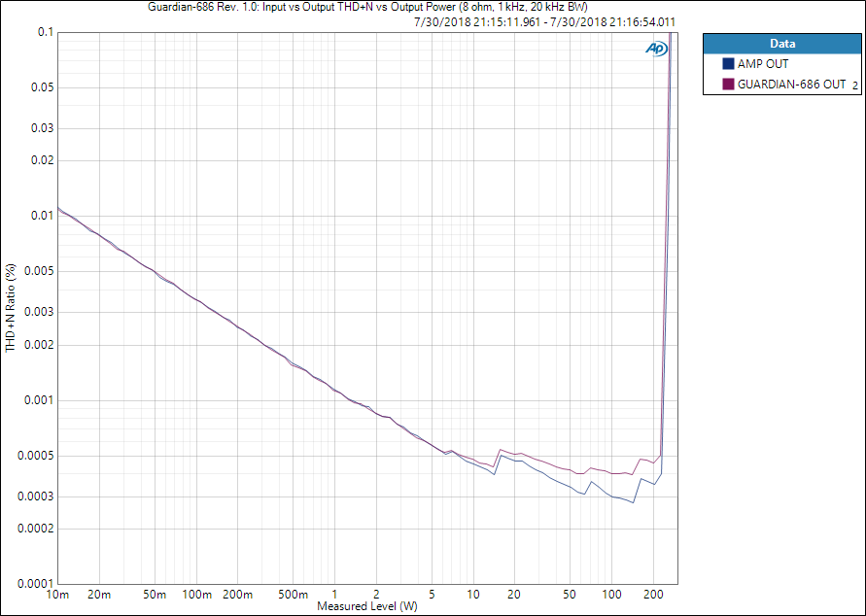Click the 0.1 tick on the Y axis

[46, 32]
